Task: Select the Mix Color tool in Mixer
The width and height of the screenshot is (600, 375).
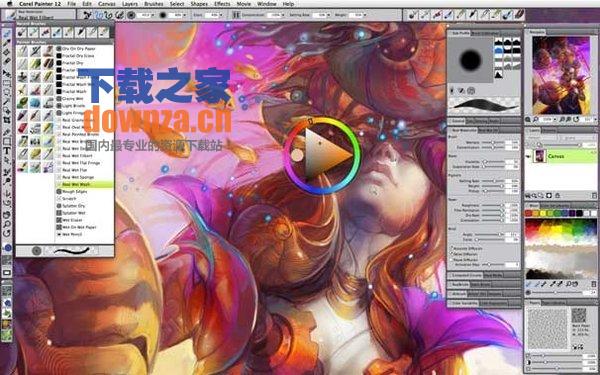Action: (x=543, y=284)
